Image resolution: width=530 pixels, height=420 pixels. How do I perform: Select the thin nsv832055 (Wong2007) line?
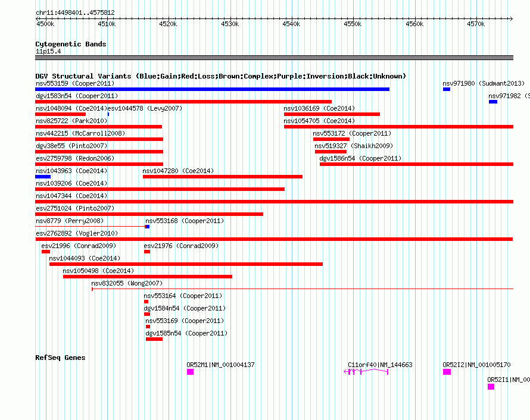click(x=303, y=289)
